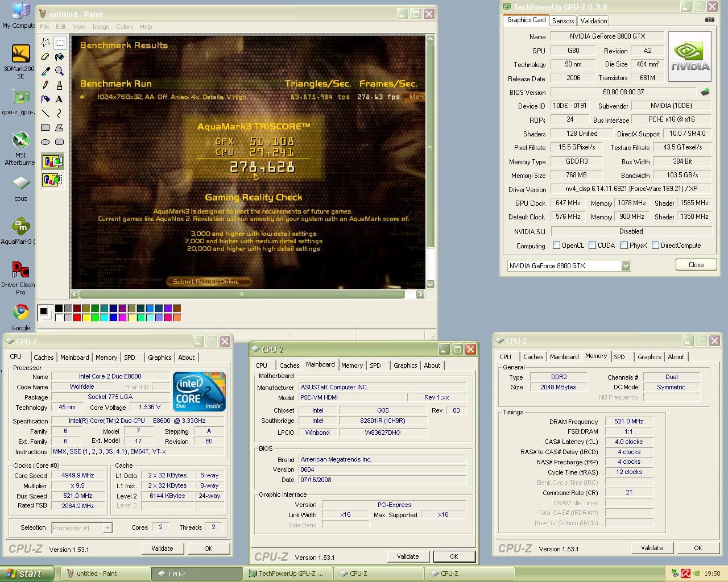728x582 pixels.
Task: Click the Paint vertical scrollbar down arrow
Action: pos(430,284)
